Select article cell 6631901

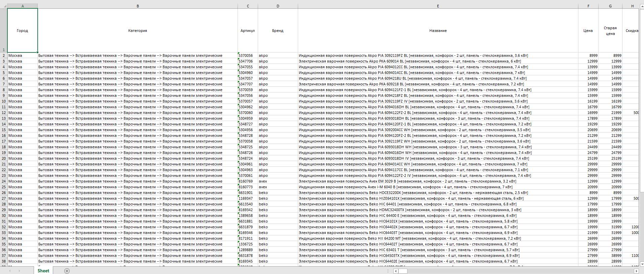pyautogui.click(x=248, y=193)
